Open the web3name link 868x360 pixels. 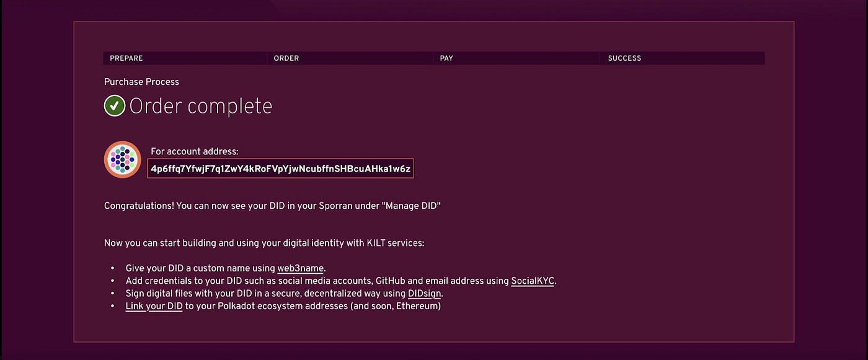point(301,268)
